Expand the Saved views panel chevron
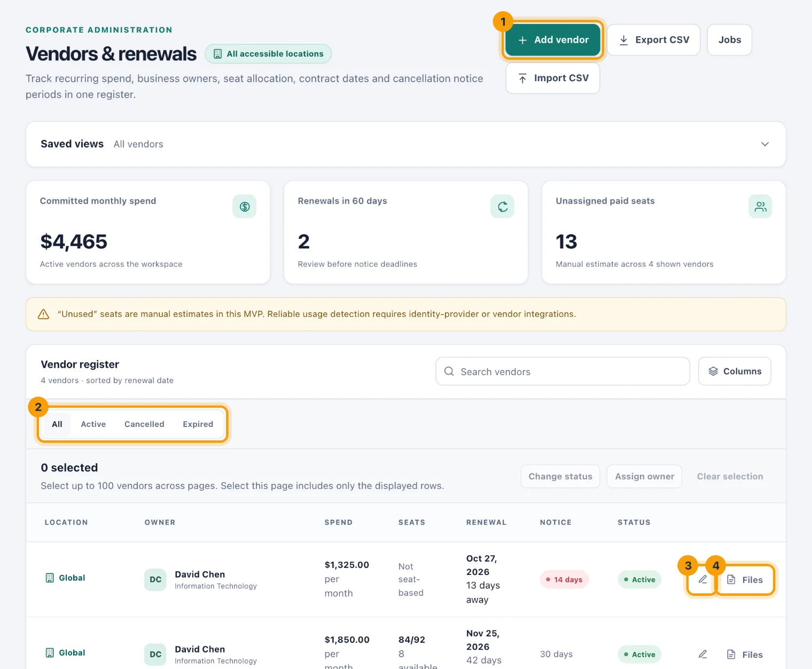812x669 pixels. pyautogui.click(x=765, y=144)
